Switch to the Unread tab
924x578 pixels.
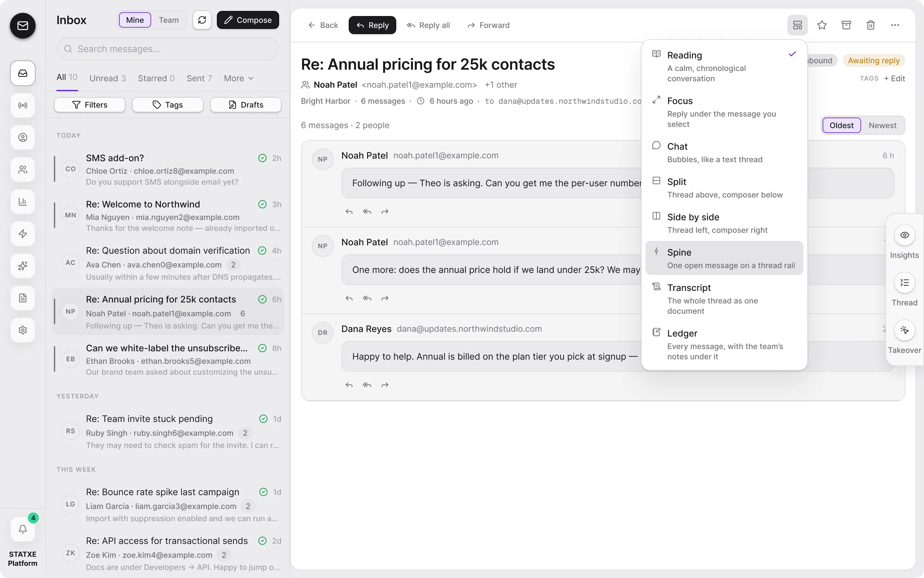pyautogui.click(x=108, y=78)
